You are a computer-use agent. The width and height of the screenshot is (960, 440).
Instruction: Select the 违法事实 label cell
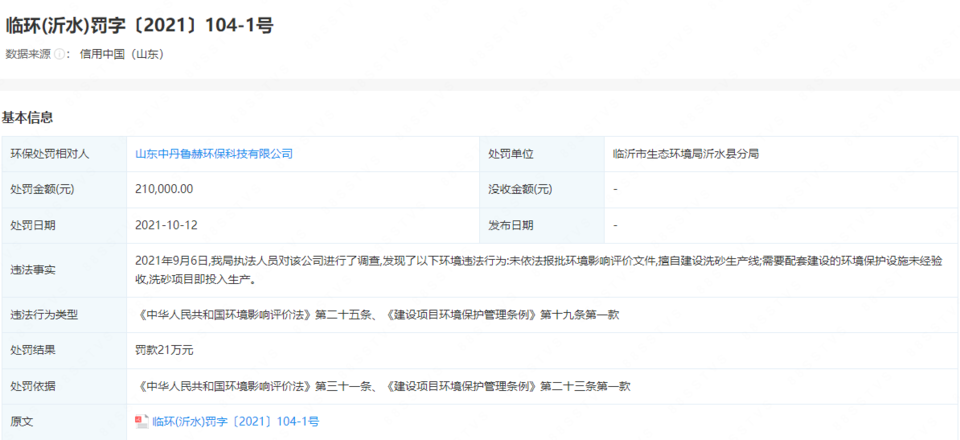64,270
